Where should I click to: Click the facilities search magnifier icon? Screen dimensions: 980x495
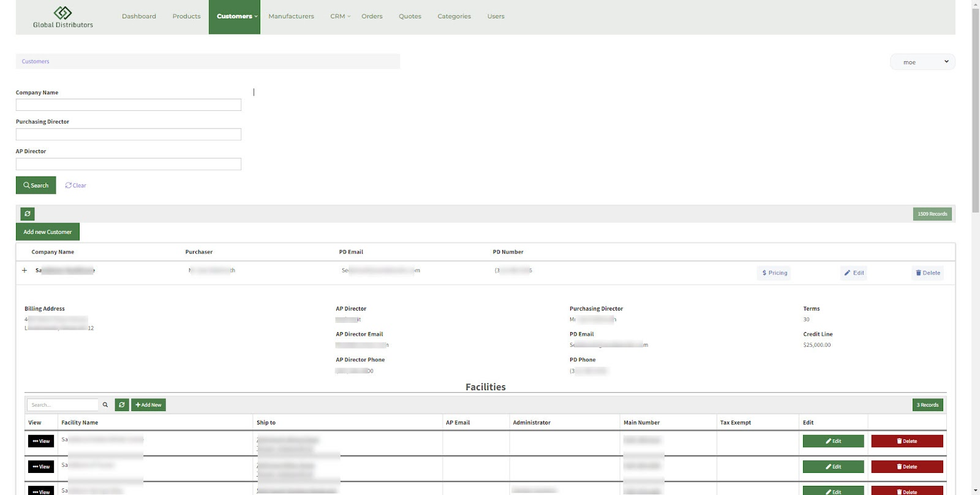point(105,405)
